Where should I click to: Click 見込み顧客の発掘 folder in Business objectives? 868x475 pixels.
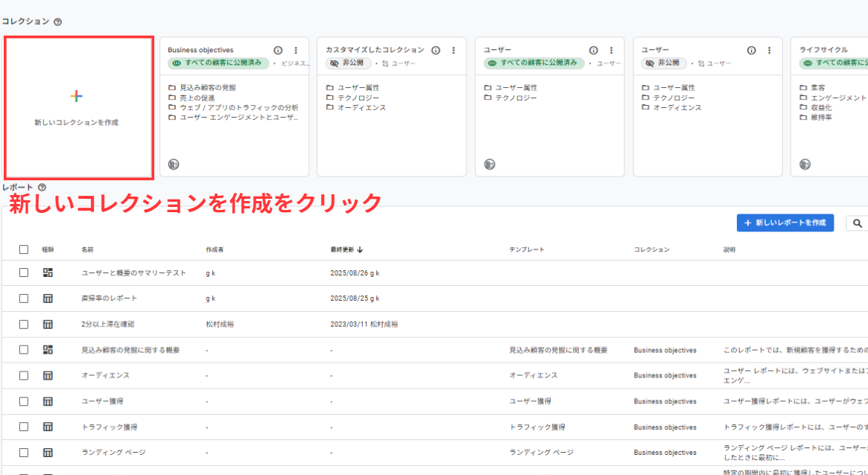[202, 88]
